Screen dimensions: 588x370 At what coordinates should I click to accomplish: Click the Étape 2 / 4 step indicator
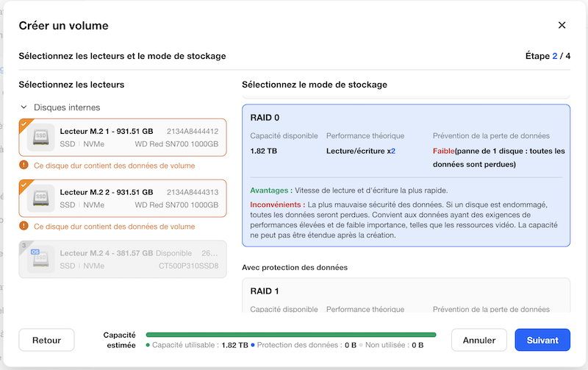548,56
